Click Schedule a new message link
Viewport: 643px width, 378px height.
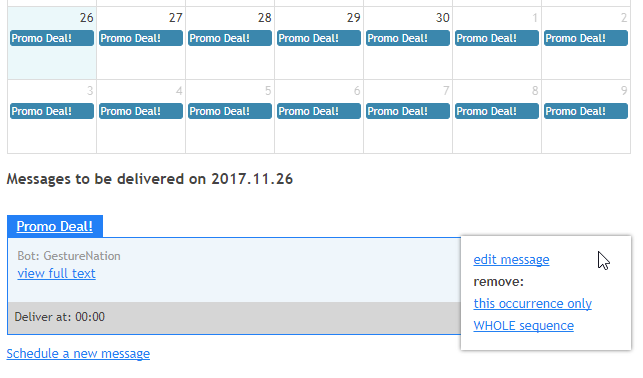(x=78, y=353)
